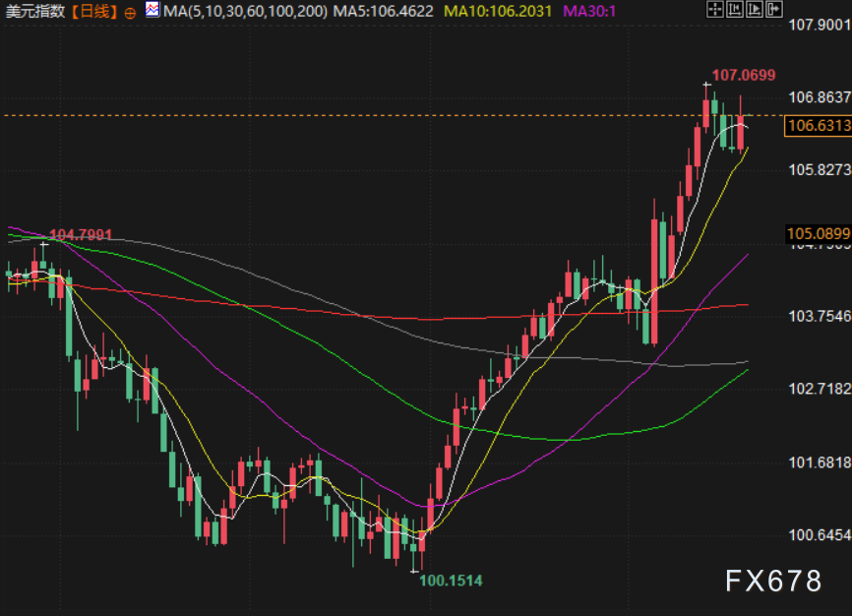The image size is (852, 616).
Task: Toggle the yellow MA10:106.2031 legend label
Action: point(498,12)
